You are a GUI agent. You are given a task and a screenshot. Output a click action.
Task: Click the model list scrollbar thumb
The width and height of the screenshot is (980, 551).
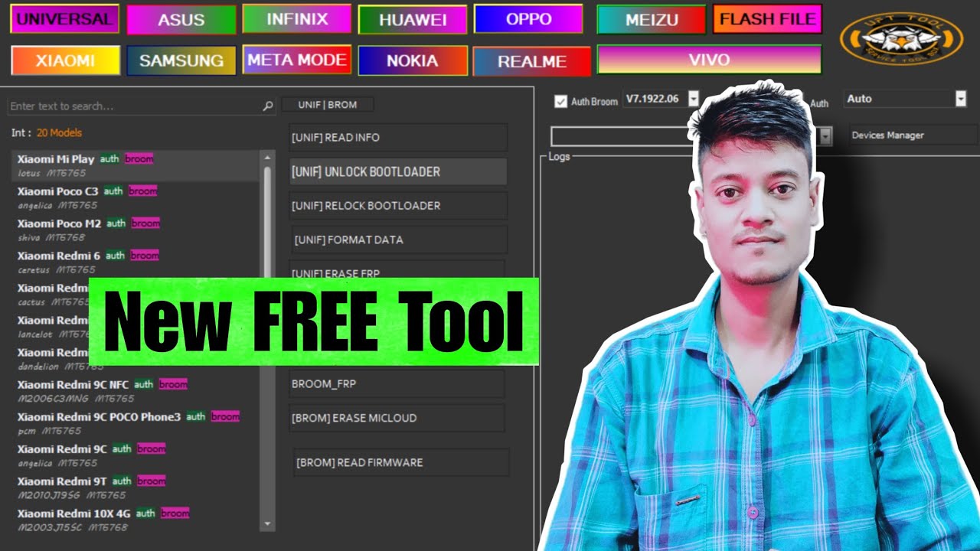267,222
